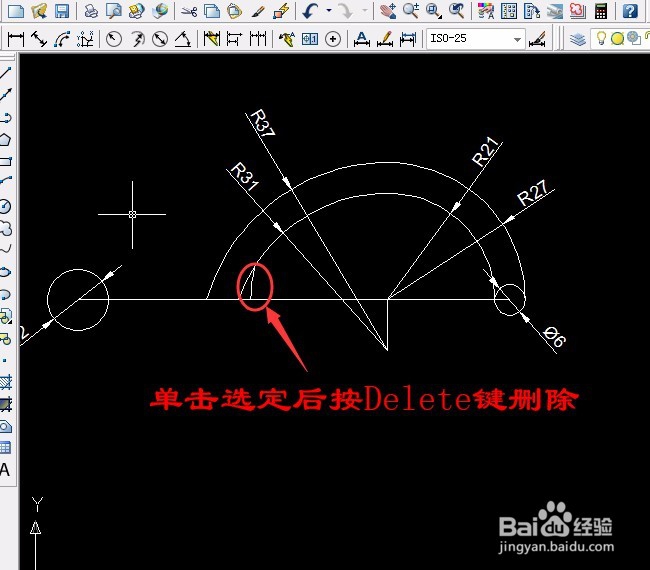Create a new drawing with QNew icon
Viewport: 650px width, 570px height.
pyautogui.click(x=16, y=11)
